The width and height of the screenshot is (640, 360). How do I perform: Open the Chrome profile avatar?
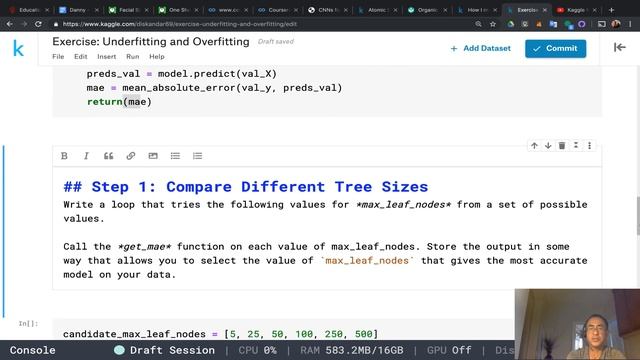[616, 24]
